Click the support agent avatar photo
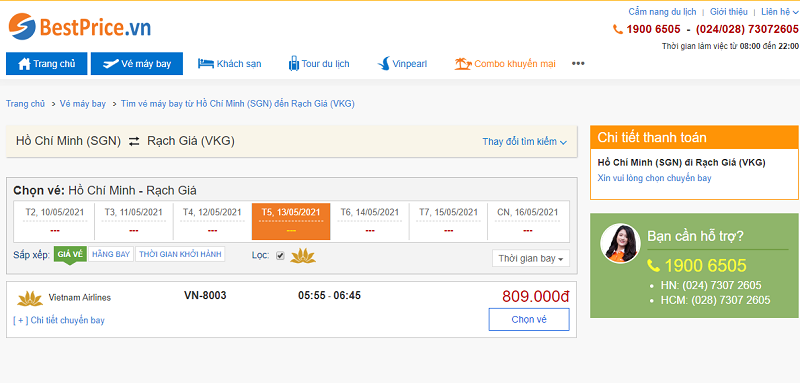 pyautogui.click(x=620, y=243)
